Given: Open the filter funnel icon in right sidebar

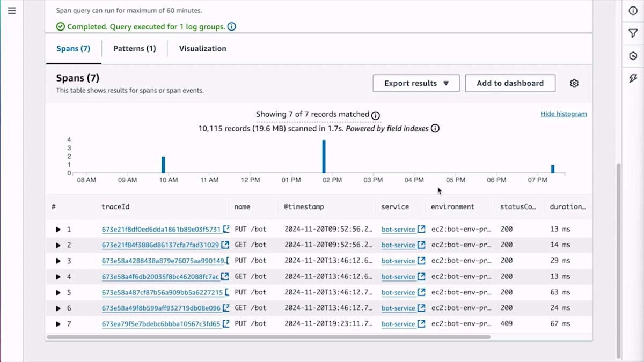Looking at the screenshot, I should coord(633,34).
